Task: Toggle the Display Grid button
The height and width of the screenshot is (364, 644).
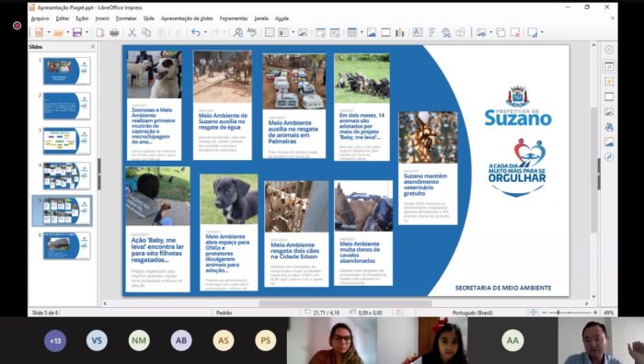Action: [270, 32]
